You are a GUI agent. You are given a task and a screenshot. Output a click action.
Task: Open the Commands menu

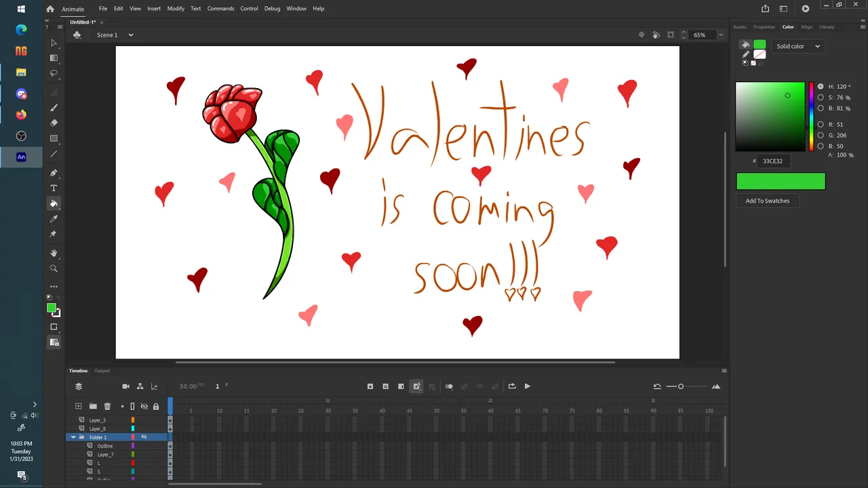click(220, 9)
